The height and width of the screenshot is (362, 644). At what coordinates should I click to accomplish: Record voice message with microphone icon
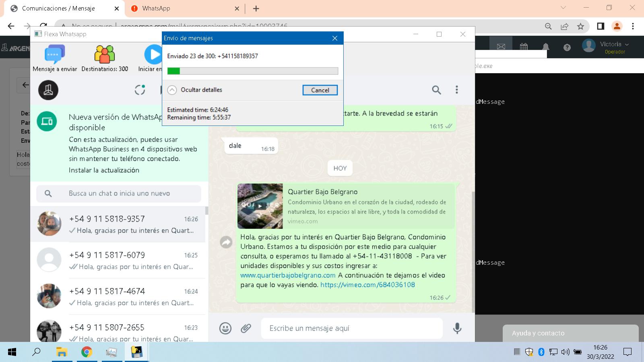(x=457, y=328)
